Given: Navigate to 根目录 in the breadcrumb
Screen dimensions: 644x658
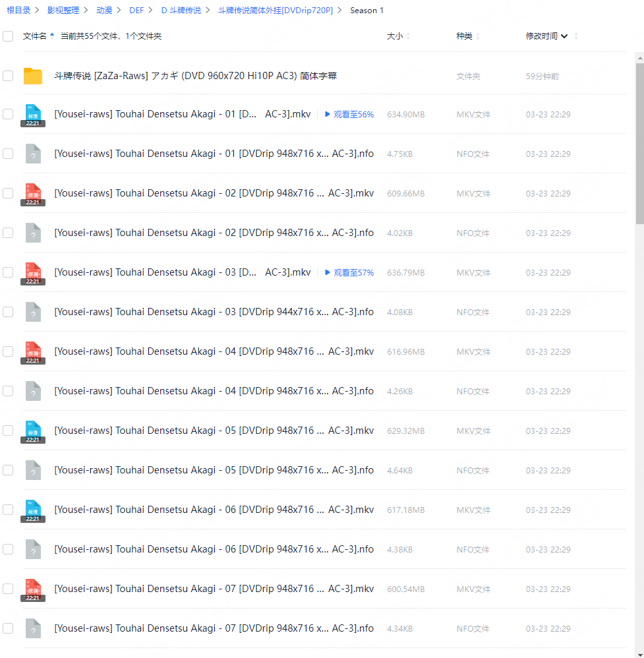Looking at the screenshot, I should point(18,10).
